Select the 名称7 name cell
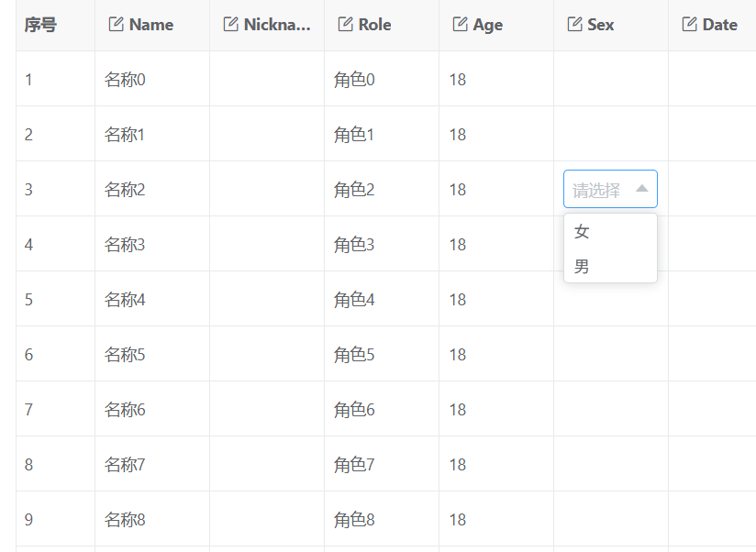The height and width of the screenshot is (552, 756). [x=152, y=464]
